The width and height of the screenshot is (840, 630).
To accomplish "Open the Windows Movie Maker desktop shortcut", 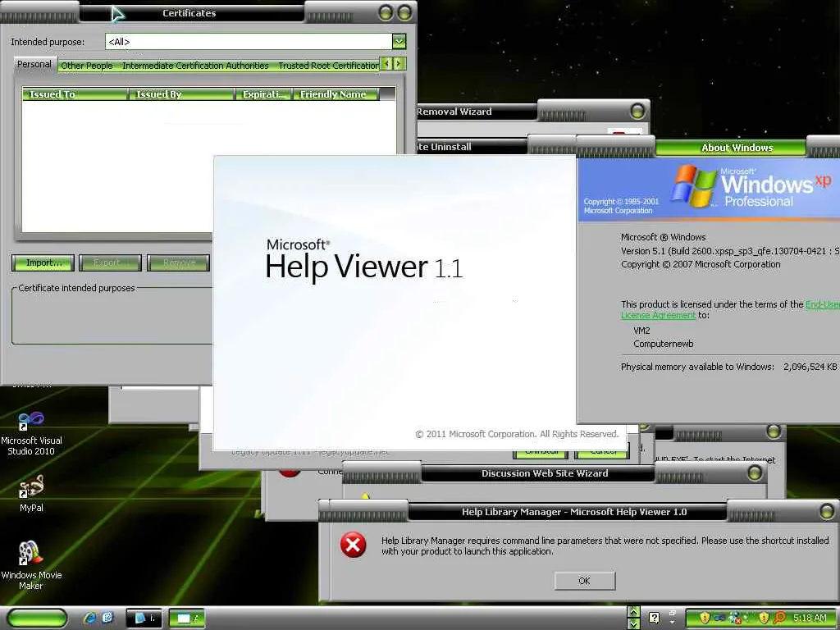I will point(31,565).
